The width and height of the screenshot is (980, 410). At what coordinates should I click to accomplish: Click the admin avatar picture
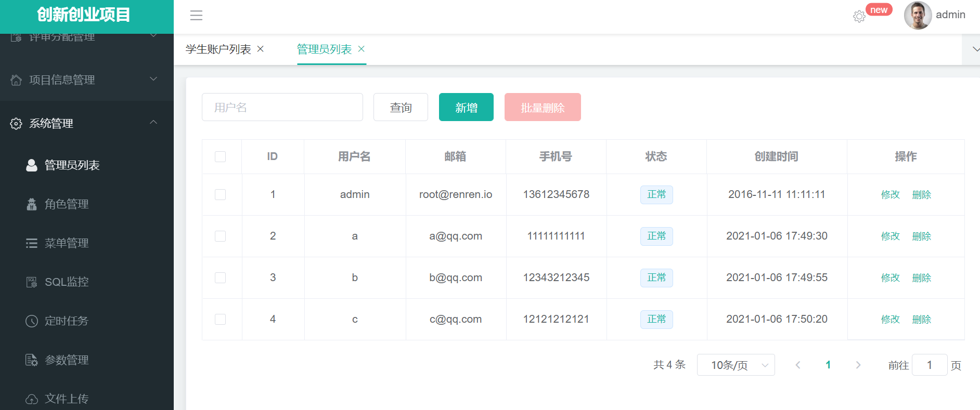(x=918, y=15)
